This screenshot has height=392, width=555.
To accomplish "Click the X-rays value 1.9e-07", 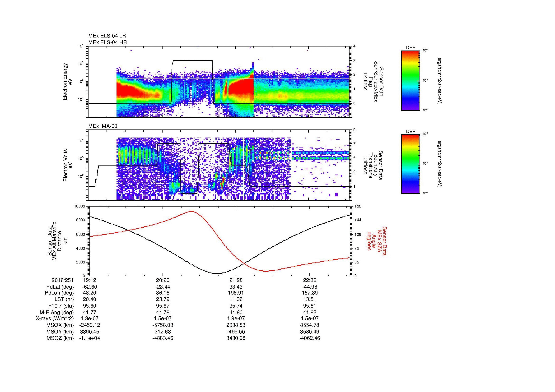I will pos(236,318).
